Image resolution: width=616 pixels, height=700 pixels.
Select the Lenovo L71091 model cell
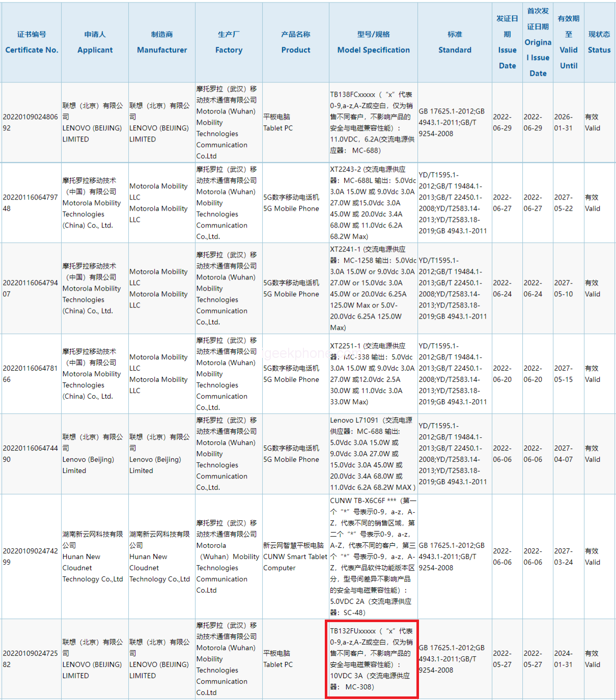pos(373,454)
